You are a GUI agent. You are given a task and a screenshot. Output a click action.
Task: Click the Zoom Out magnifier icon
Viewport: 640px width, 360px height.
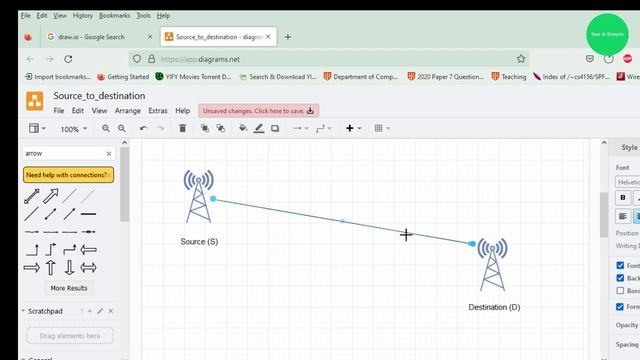click(x=122, y=129)
